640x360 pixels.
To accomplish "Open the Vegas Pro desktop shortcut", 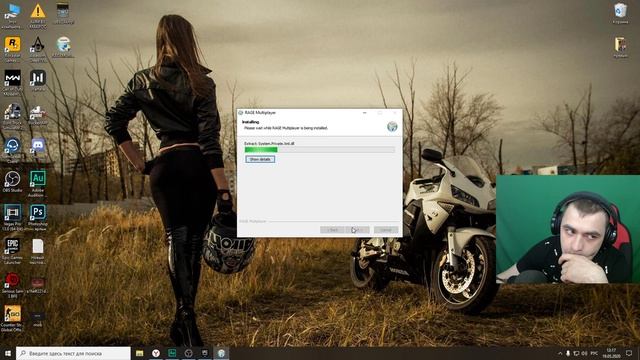I will click(x=12, y=218).
